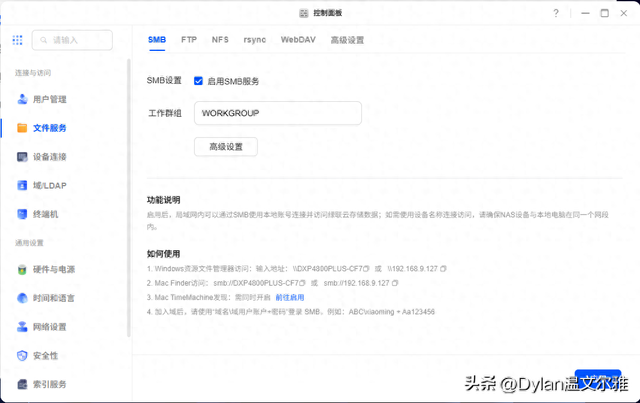Copy the Windows \\DXP4800PLUS-CF7 address

coord(366,269)
